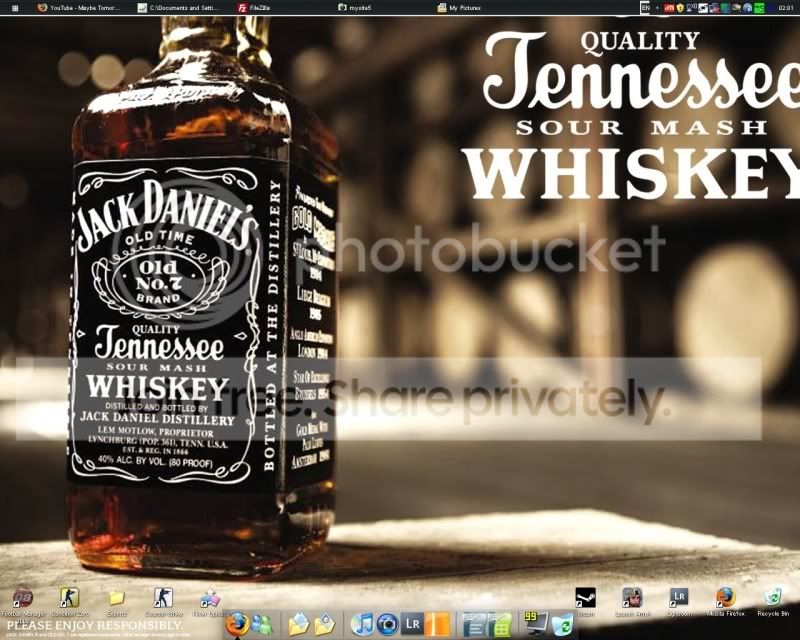The height and width of the screenshot is (640, 800).
Task: Click the system clock in the tray
Action: point(786,7)
